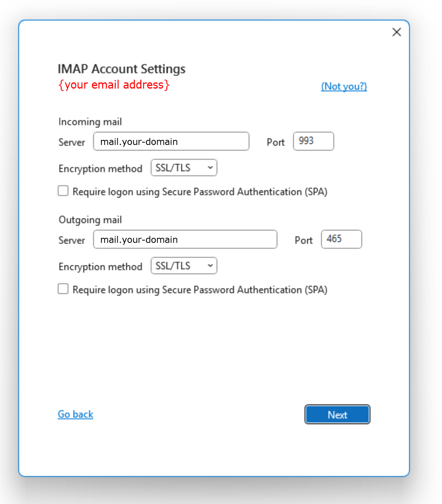The height and width of the screenshot is (504, 442).
Task: Click the Encryption method label under Outgoing mail
Action: tap(100, 267)
